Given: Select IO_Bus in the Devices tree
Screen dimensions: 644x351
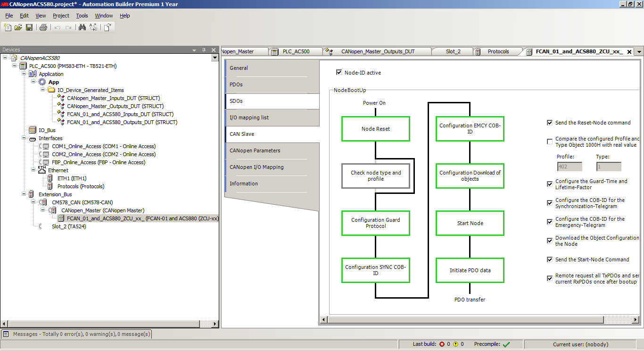Looking at the screenshot, I should [x=47, y=130].
